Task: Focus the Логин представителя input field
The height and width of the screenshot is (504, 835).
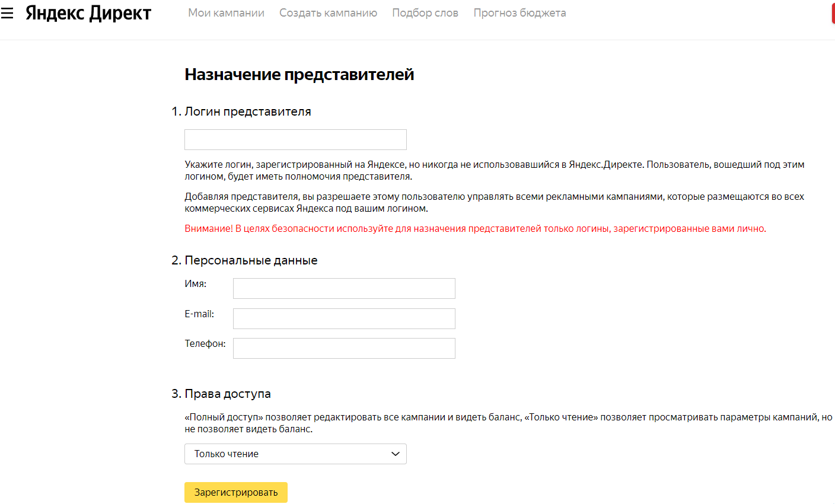Action: (295, 140)
